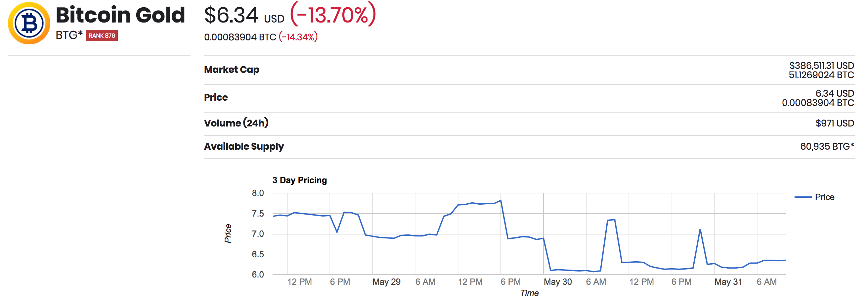Select the Market Cap row label

232,70
